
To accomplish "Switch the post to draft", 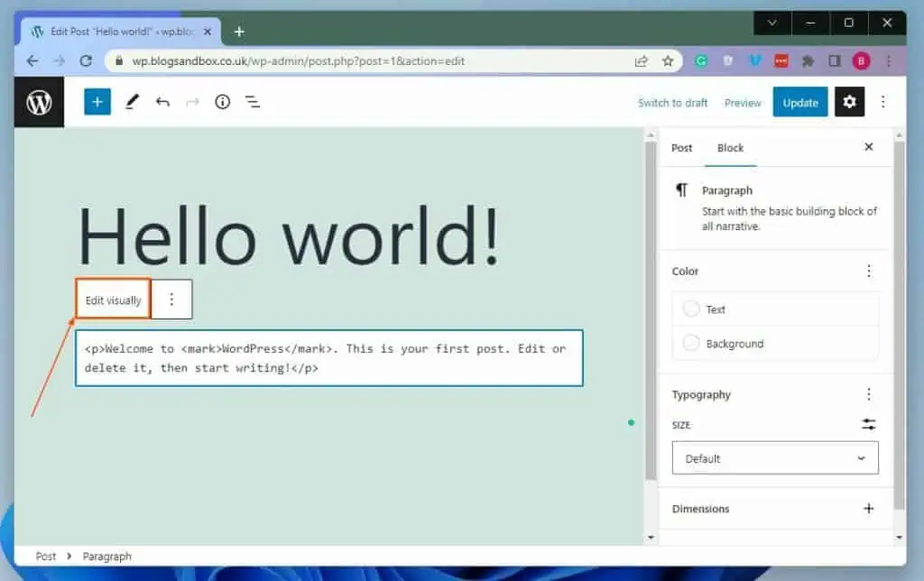I will (x=672, y=102).
